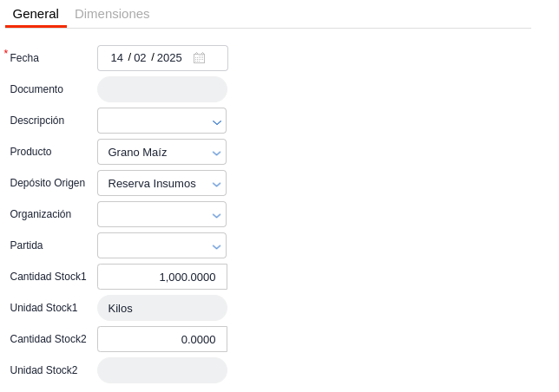Open the Organización dropdown list
This screenshot has width=559, height=392.
pyautogui.click(x=216, y=215)
